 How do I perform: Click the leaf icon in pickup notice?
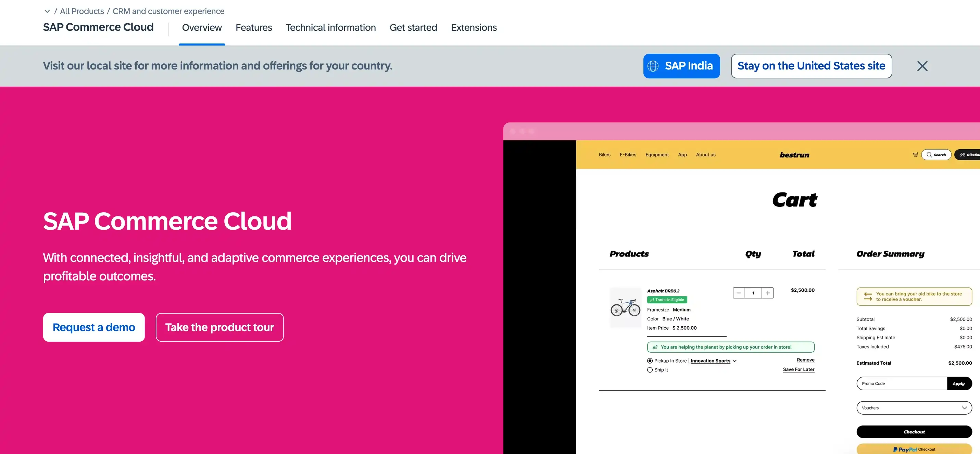655,347
